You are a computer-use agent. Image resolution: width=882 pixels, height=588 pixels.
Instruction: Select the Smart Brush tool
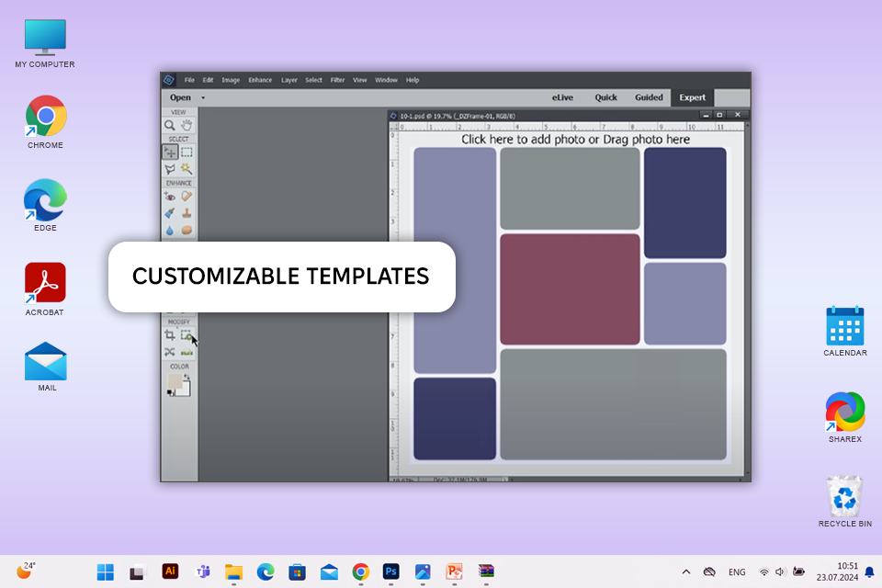point(169,213)
